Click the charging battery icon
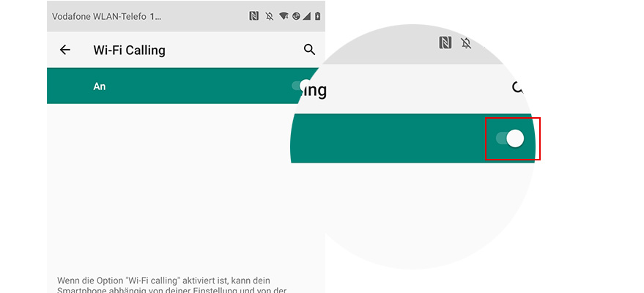This screenshot has width=644, height=293. click(317, 16)
